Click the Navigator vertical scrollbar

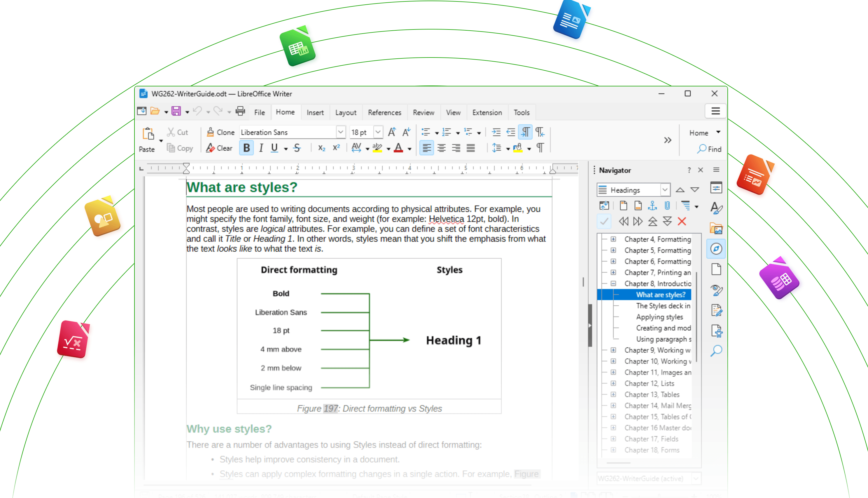(x=696, y=317)
